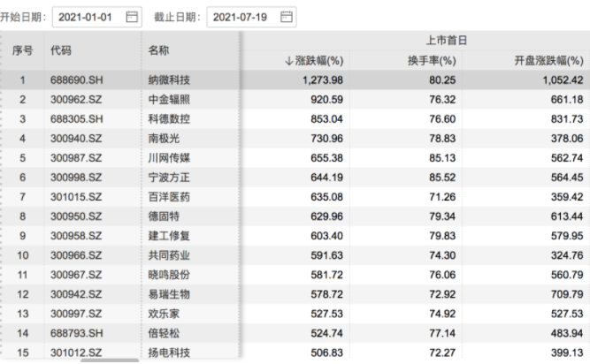
Task: Select stock code 300942.SZ
Action: click(76, 294)
